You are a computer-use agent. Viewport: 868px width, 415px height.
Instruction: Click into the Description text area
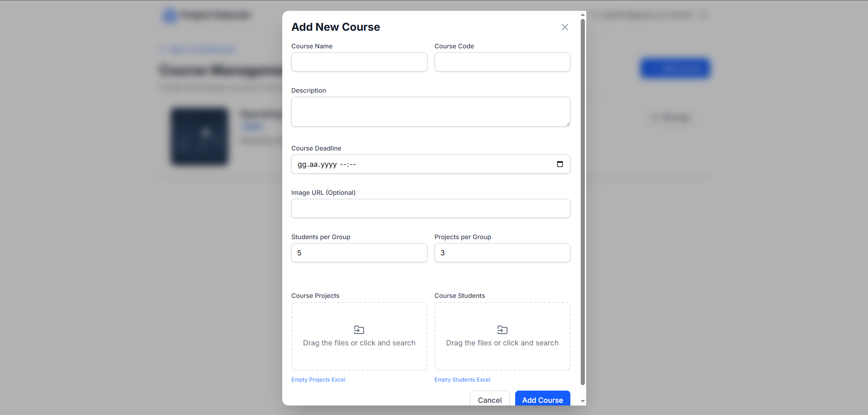click(x=431, y=112)
